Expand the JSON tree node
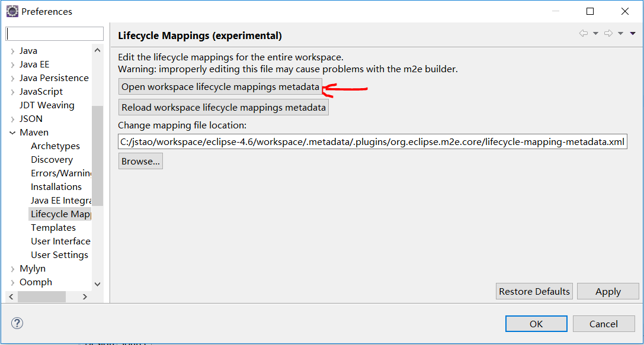The image size is (644, 345). pos(12,120)
